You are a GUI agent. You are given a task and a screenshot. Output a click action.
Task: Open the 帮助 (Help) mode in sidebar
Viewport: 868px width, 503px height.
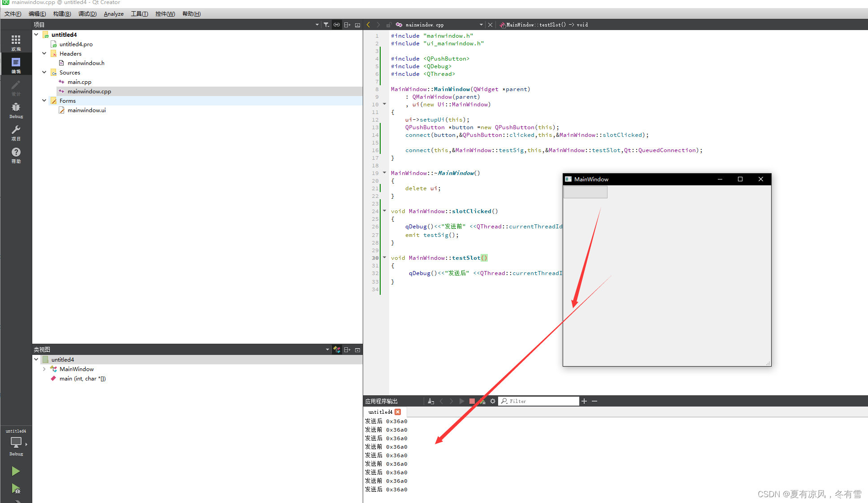[16, 155]
